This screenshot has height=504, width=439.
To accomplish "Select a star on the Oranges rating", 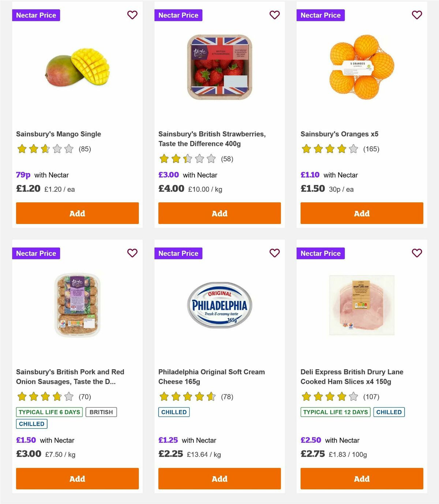I will click(x=329, y=149).
